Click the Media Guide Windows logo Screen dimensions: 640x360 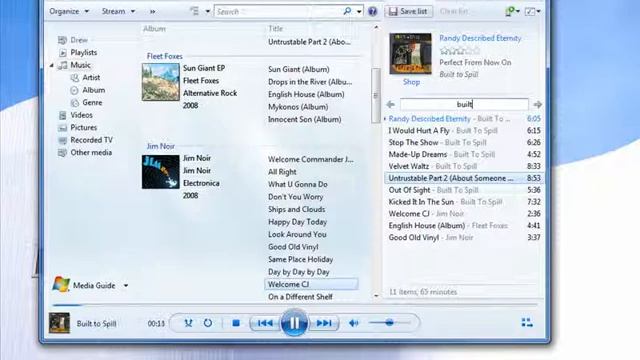[61, 284]
